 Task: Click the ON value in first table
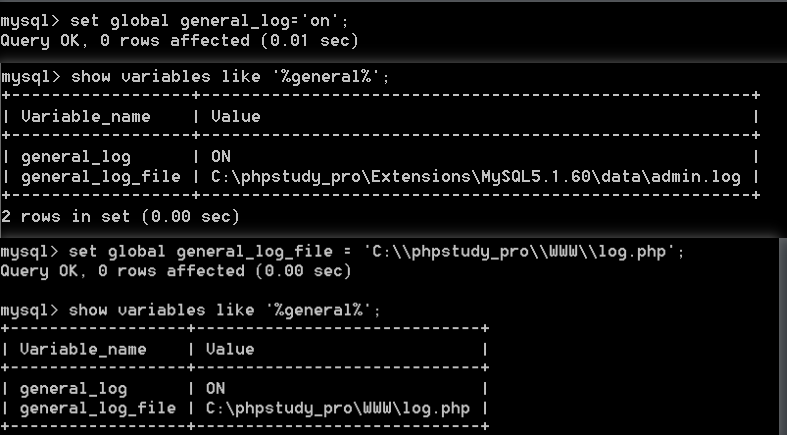tap(221, 157)
